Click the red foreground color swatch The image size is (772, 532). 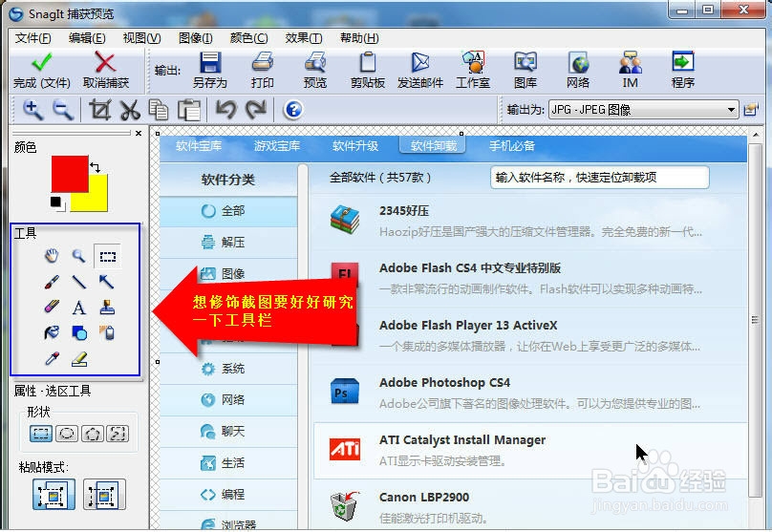point(70,172)
